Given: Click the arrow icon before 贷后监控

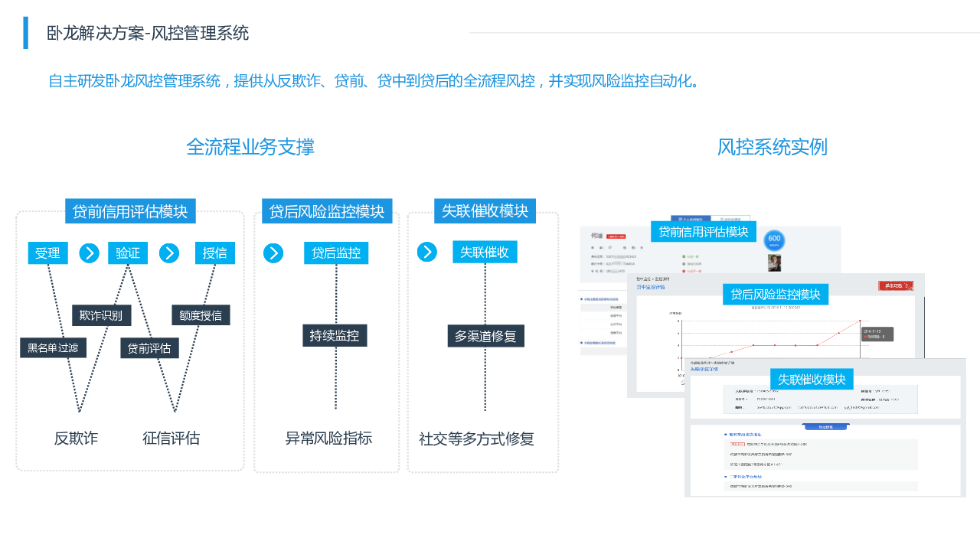Looking at the screenshot, I should point(273,253).
